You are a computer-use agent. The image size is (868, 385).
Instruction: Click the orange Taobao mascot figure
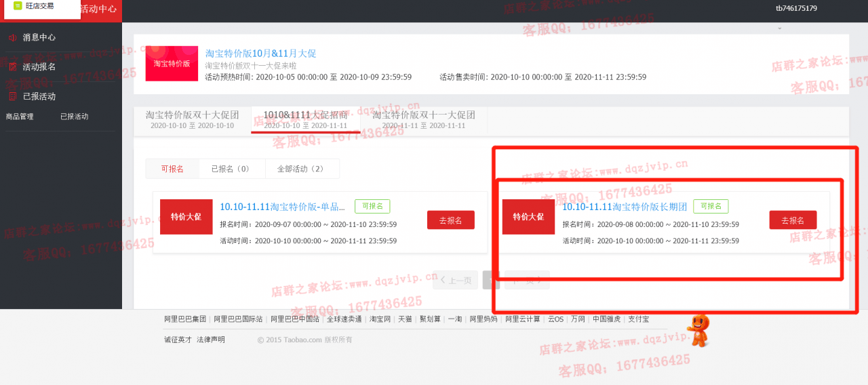(698, 330)
